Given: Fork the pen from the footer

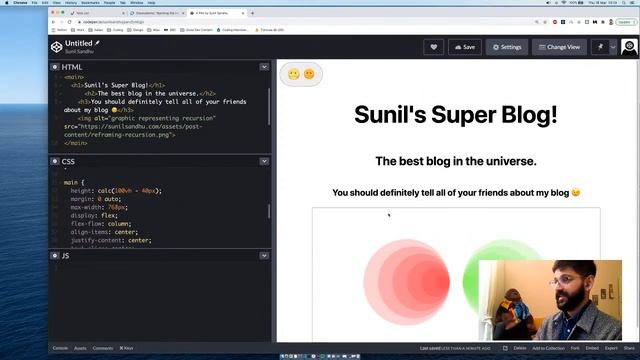Looking at the screenshot, I should coord(575,348).
